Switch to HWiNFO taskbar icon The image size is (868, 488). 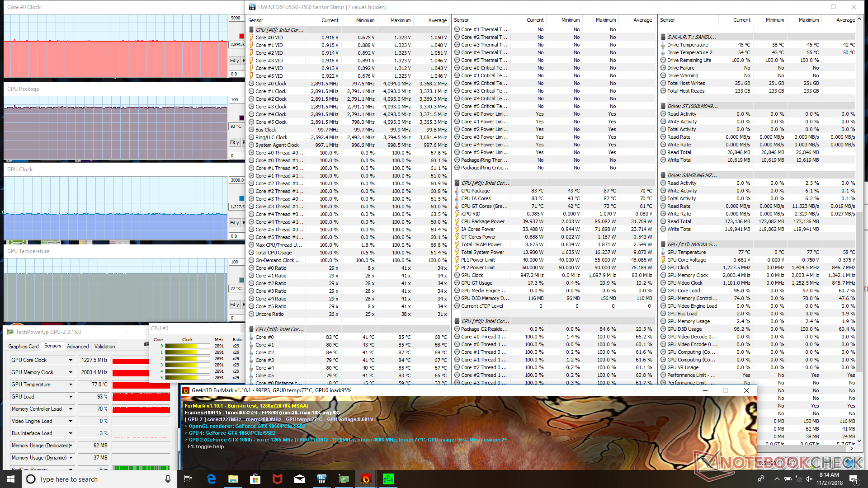click(x=322, y=479)
